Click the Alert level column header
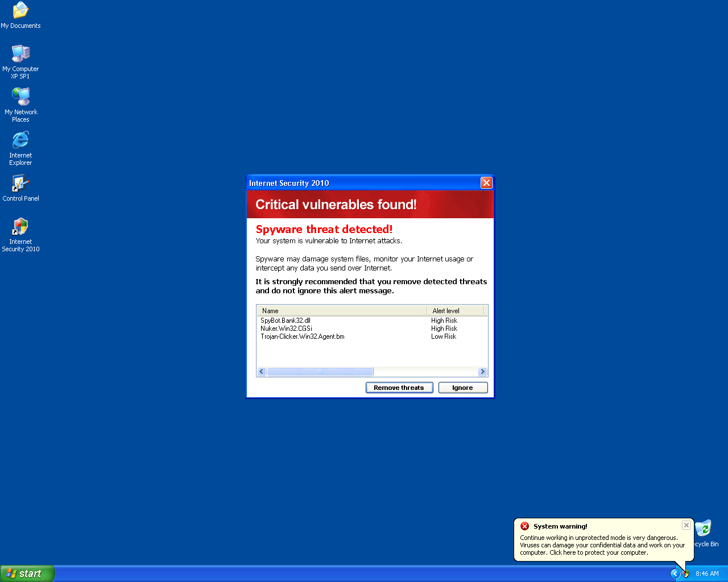The image size is (728, 582). click(x=454, y=311)
